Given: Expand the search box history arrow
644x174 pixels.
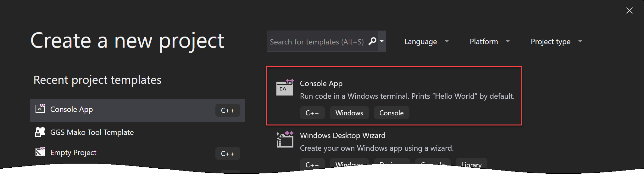Looking at the screenshot, I should 382,41.
